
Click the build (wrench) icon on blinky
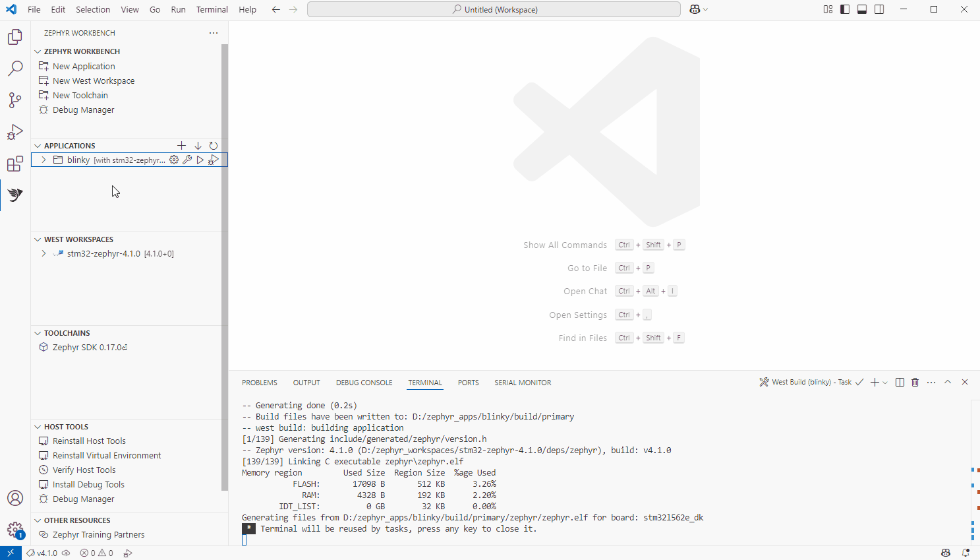(187, 160)
